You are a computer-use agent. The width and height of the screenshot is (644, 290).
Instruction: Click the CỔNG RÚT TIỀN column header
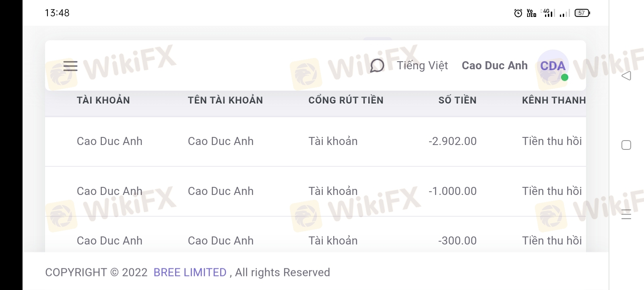pyautogui.click(x=346, y=100)
